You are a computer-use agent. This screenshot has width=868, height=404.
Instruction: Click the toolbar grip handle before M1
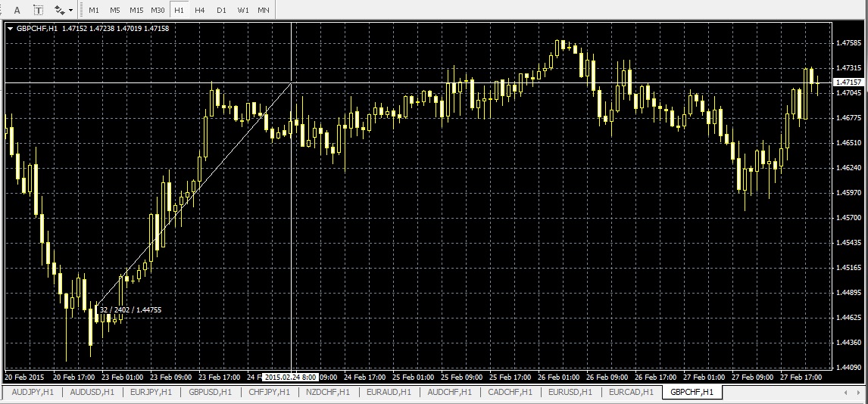pyautogui.click(x=81, y=10)
